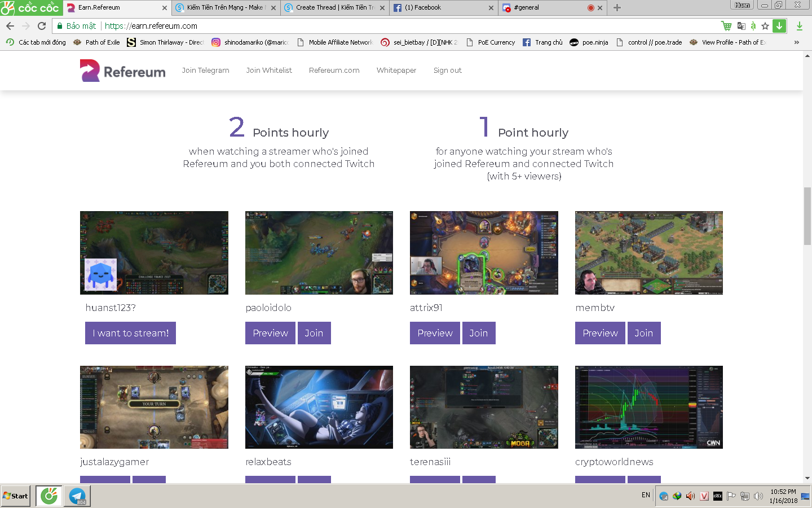Open Các tab mới đóng recently closed tabs
The width and height of the screenshot is (812, 508).
tap(36, 42)
